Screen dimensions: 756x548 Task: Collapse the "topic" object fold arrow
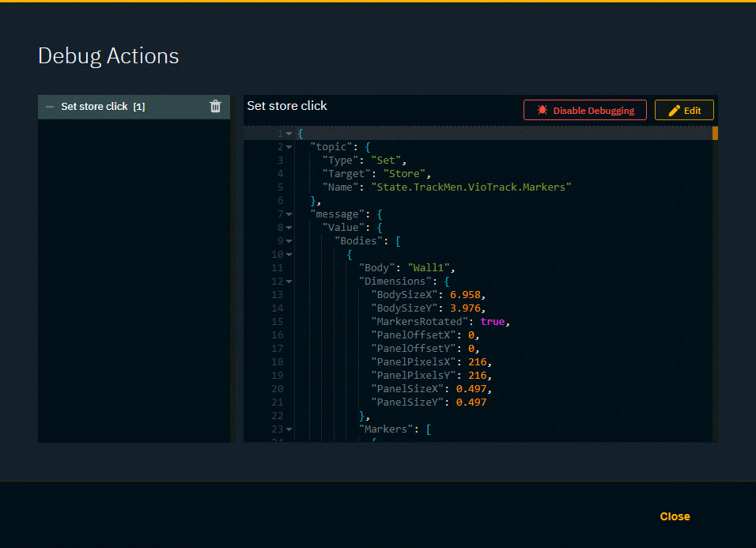288,147
